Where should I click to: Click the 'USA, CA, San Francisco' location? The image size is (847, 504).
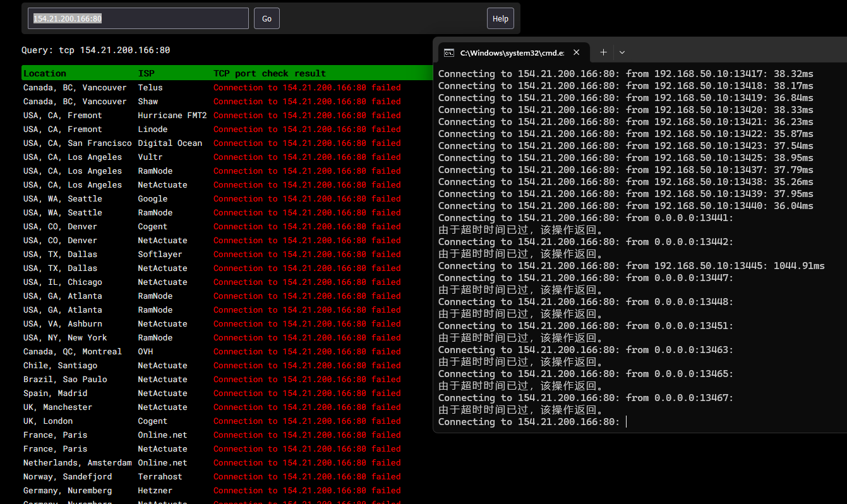point(78,143)
